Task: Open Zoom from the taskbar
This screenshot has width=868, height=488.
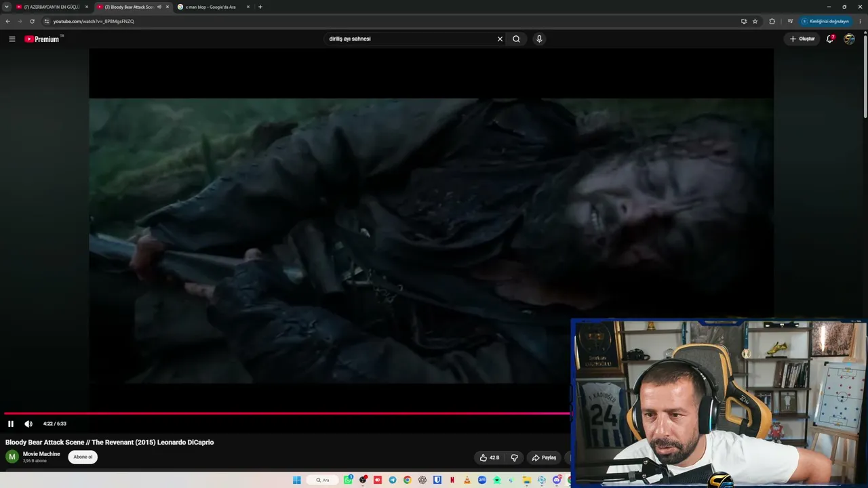Action: click(482, 480)
